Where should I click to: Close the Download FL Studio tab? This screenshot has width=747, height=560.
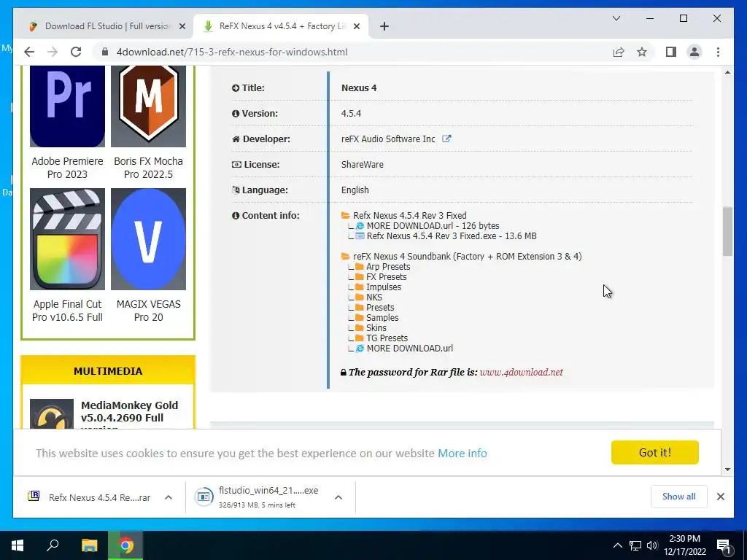coord(182,26)
